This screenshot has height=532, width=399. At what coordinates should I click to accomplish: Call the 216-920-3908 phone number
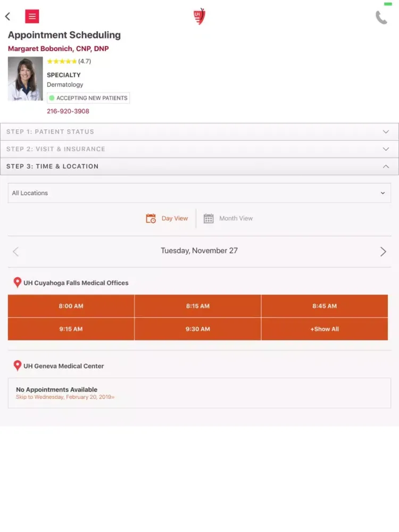pos(68,111)
